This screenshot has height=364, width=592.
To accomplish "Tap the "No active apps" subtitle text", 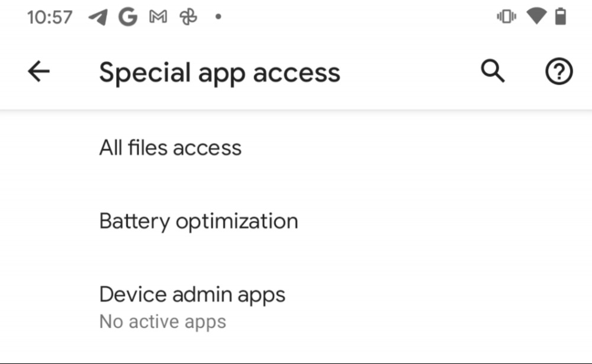I will click(163, 322).
